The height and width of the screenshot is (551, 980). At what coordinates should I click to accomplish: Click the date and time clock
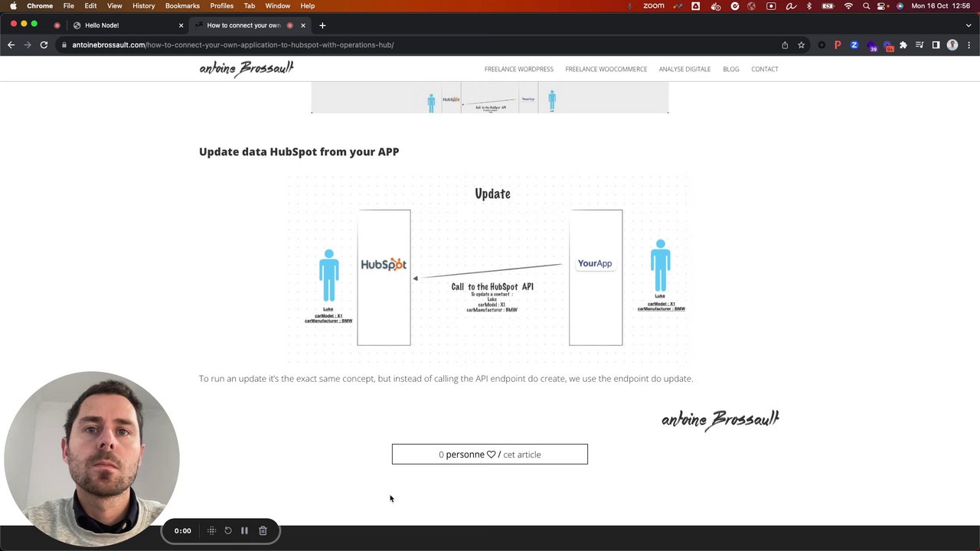coord(941,5)
